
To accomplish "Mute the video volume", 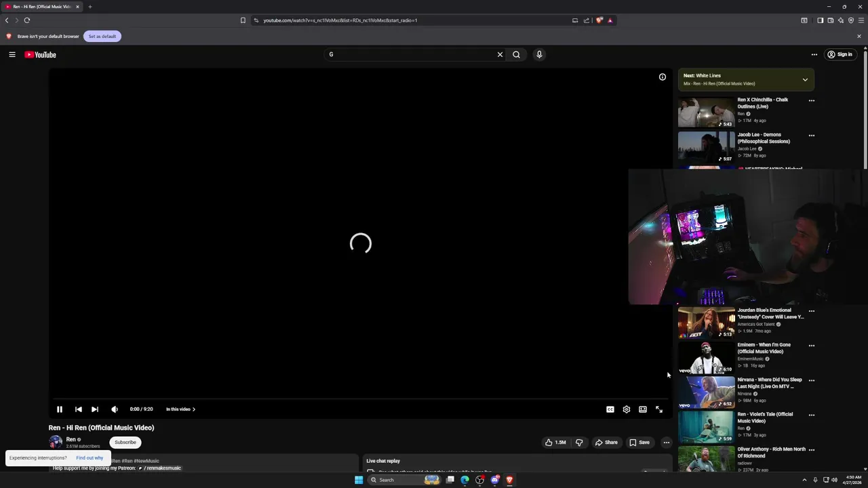I will click(x=115, y=409).
